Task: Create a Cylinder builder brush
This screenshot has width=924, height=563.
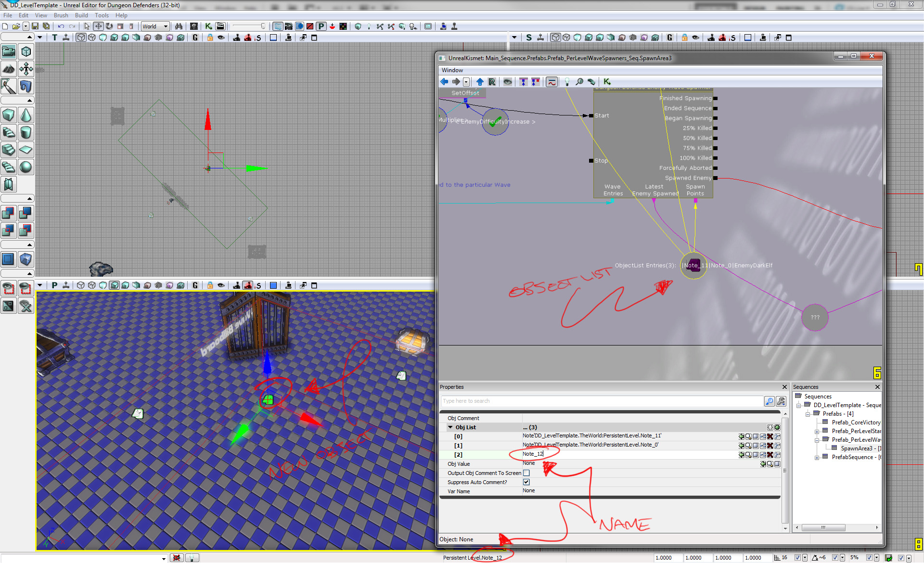Action: (x=26, y=132)
